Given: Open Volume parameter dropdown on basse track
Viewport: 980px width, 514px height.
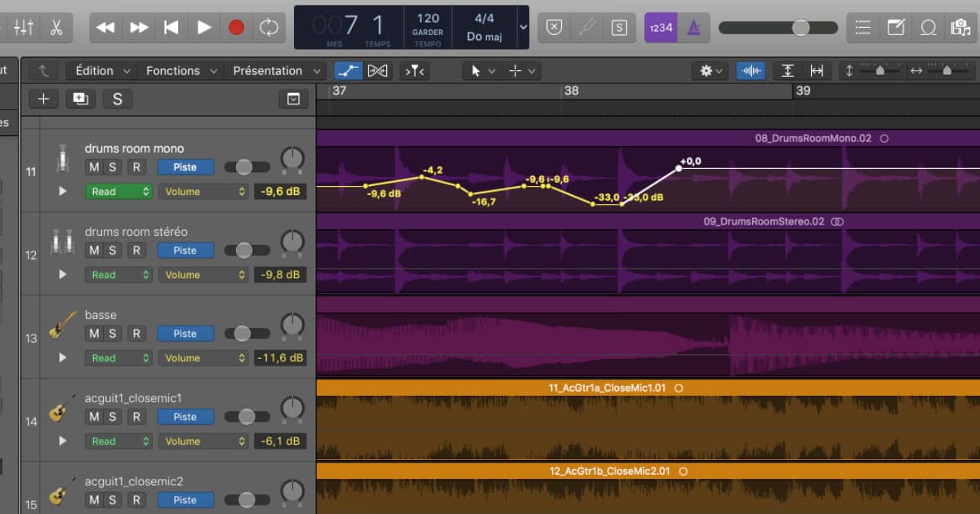Looking at the screenshot, I should pos(203,358).
